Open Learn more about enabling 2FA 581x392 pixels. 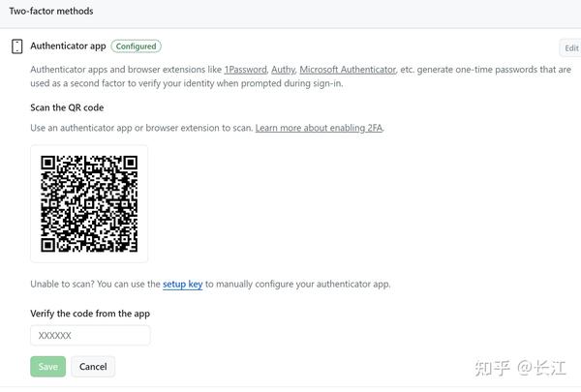[x=319, y=128]
